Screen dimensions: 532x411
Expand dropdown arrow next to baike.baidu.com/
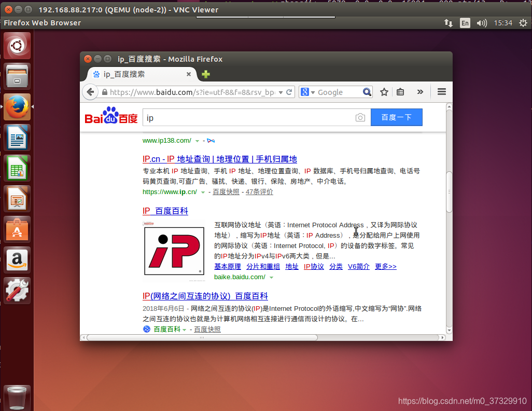point(271,278)
